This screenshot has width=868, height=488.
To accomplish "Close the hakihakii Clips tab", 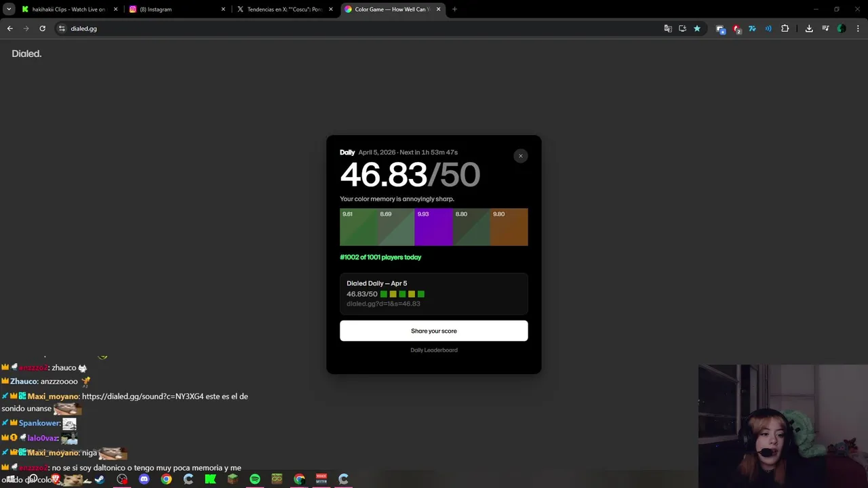I will (116, 9).
